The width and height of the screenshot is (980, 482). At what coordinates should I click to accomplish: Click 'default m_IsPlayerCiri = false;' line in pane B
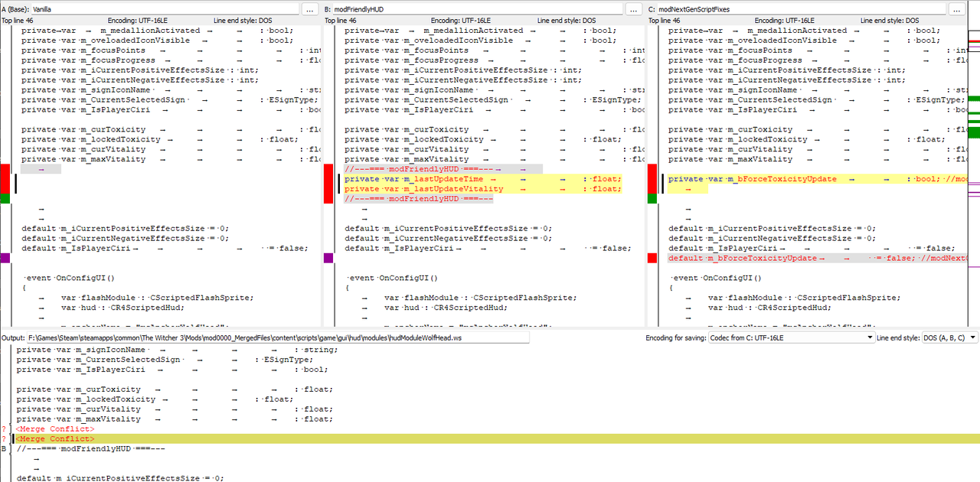(488, 249)
